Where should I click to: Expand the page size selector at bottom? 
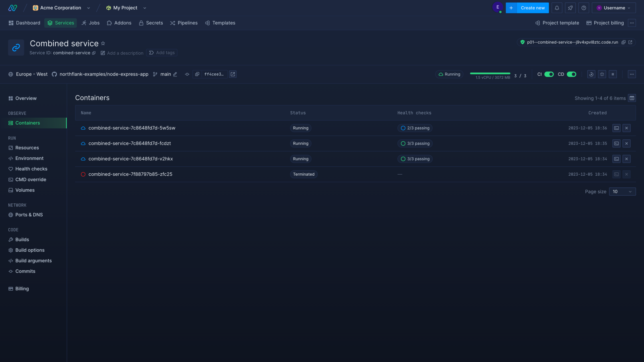coord(622,192)
